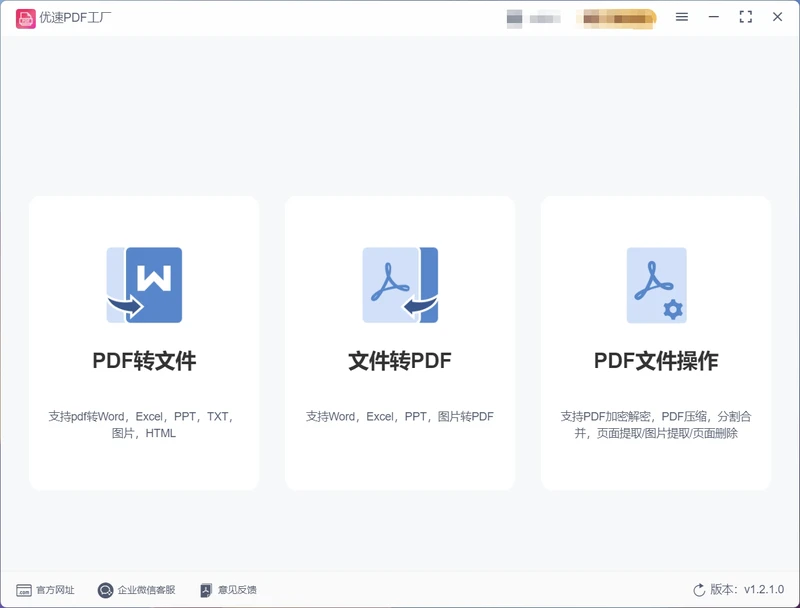Click the 意见反馈 document icon
The width and height of the screenshot is (800, 608).
pos(206,590)
